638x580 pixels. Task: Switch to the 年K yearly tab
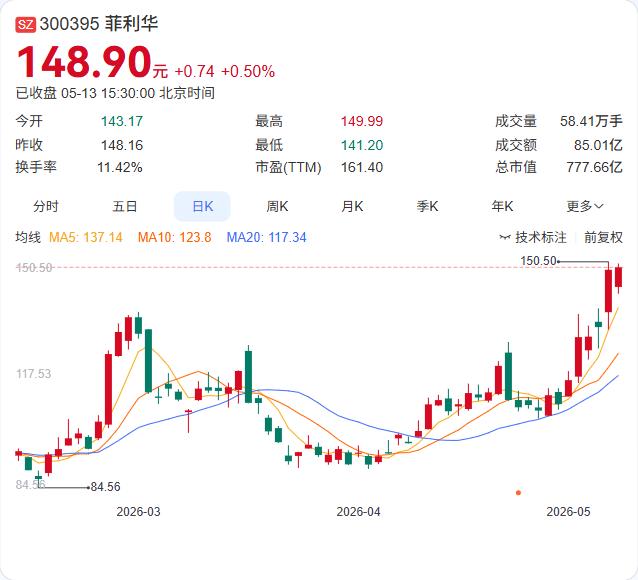pyautogui.click(x=502, y=206)
